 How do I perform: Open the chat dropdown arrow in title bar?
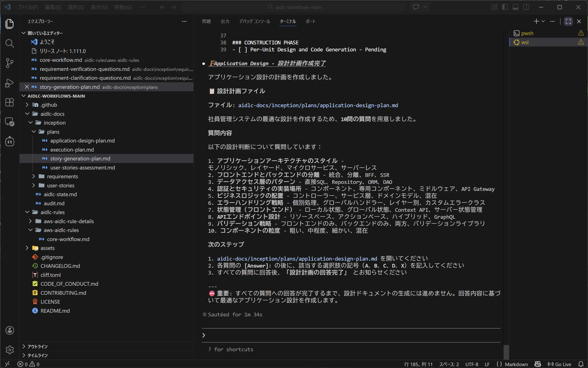(425, 7)
